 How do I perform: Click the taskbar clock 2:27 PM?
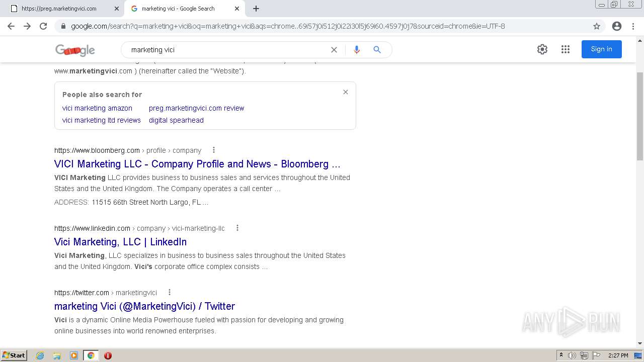[618, 355]
